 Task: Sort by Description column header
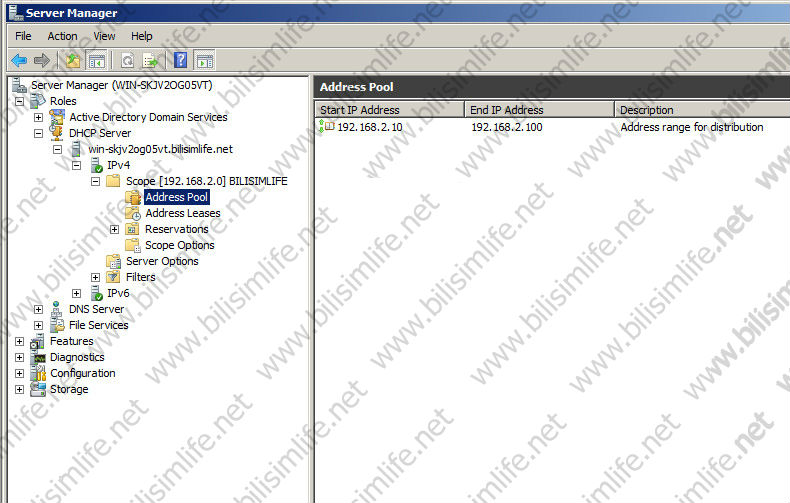tap(702, 109)
